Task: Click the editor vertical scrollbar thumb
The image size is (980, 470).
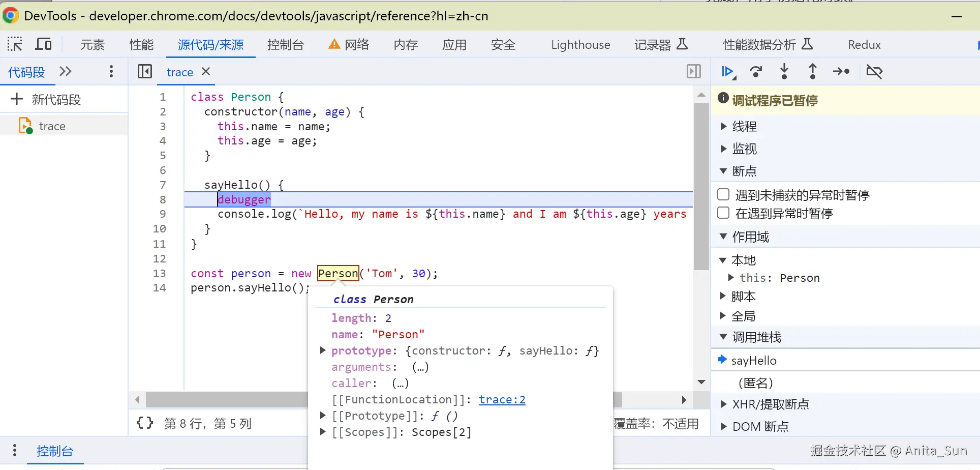Action: point(701,186)
